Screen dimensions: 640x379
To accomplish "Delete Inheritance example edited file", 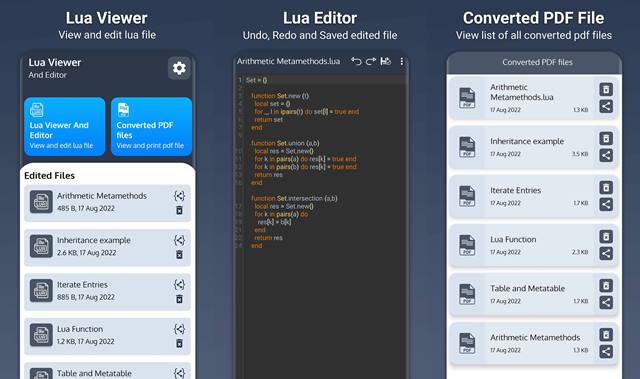I will coord(179,255).
